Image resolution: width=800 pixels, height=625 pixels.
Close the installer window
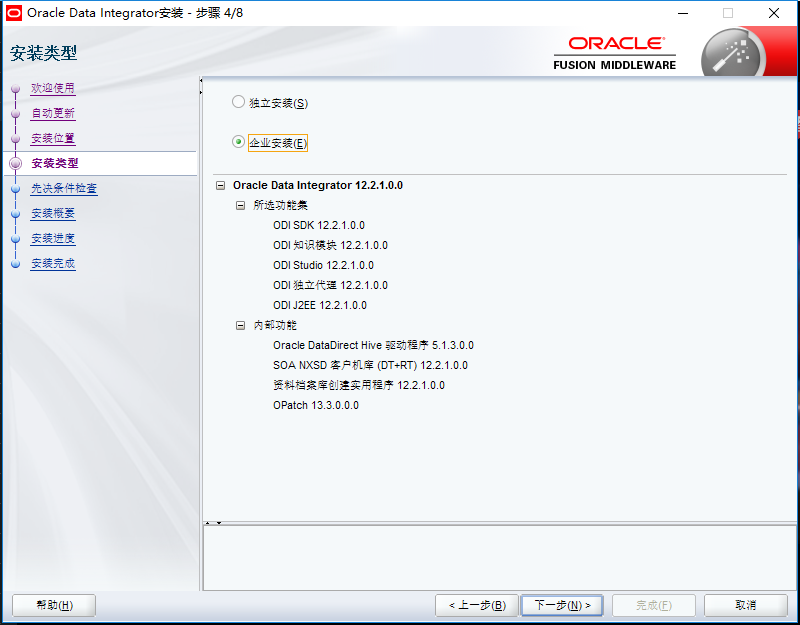point(774,13)
